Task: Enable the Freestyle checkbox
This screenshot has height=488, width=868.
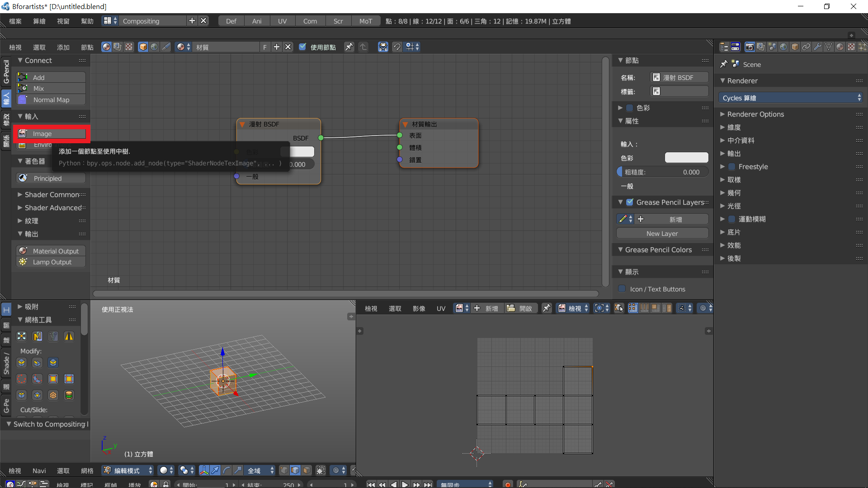Action: point(732,167)
